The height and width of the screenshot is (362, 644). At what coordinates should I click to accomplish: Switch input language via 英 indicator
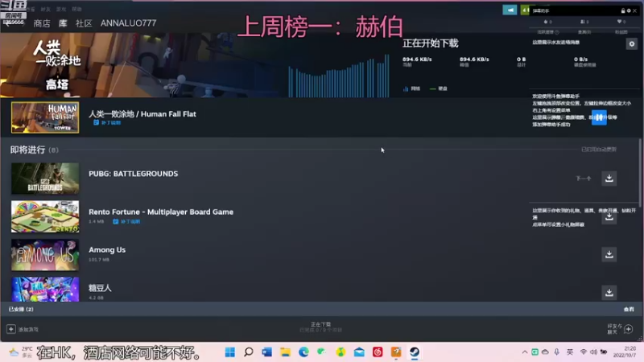click(x=570, y=352)
